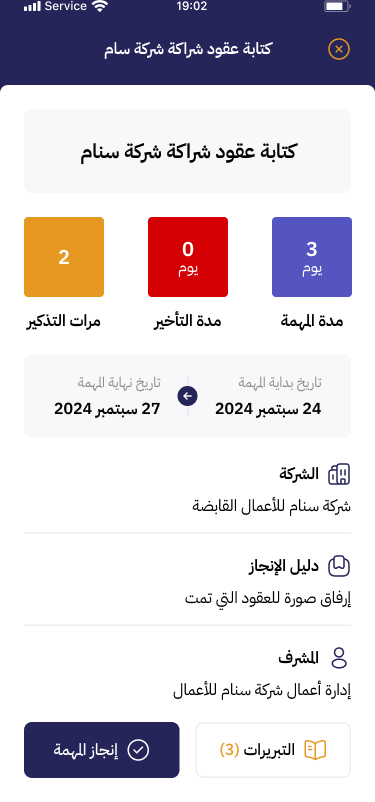Select the purple task duration tile

[312, 257]
